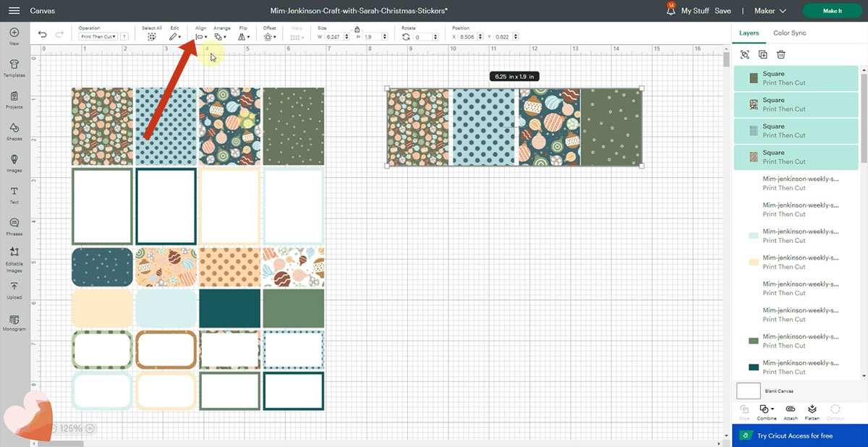Open the hamburger menu

[14, 12]
